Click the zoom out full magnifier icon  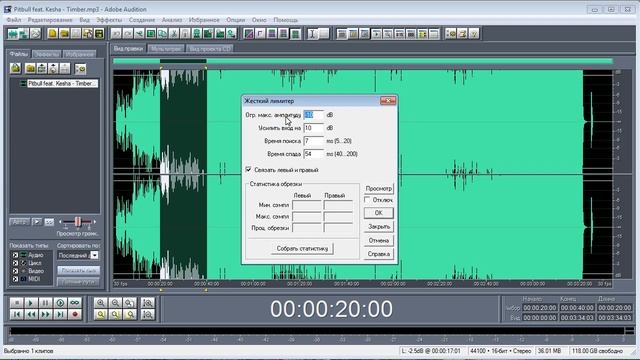point(130,303)
